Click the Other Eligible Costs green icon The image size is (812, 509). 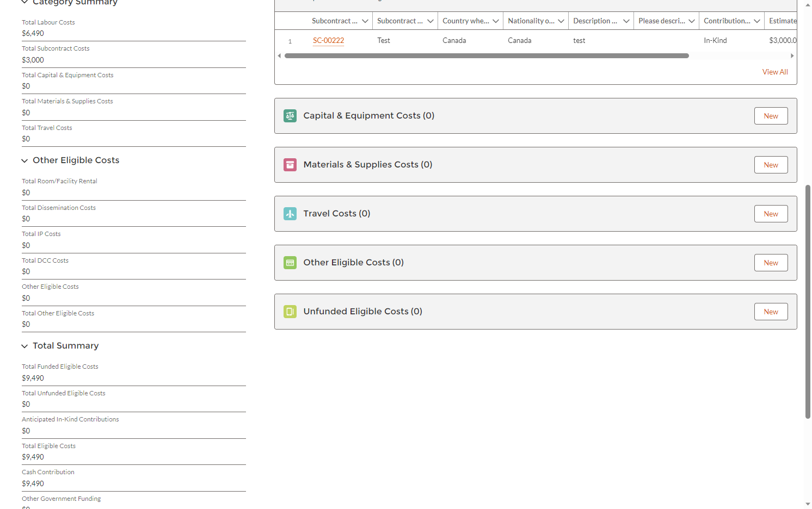[290, 263]
